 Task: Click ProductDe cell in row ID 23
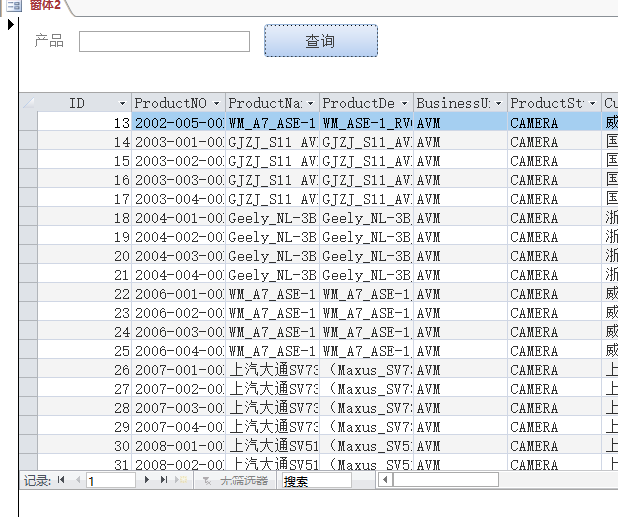pyautogui.click(x=367, y=313)
